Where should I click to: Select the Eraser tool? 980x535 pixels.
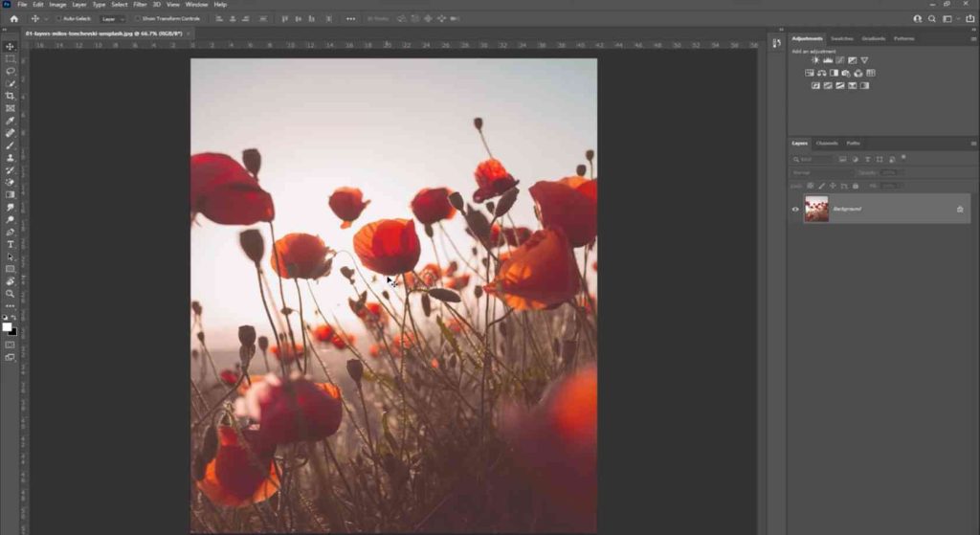(10, 183)
